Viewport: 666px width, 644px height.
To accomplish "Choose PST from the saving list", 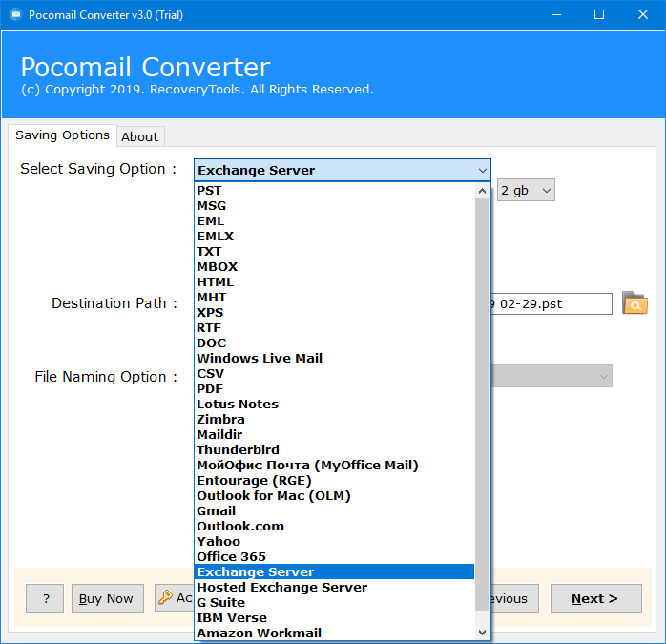I will (335, 190).
